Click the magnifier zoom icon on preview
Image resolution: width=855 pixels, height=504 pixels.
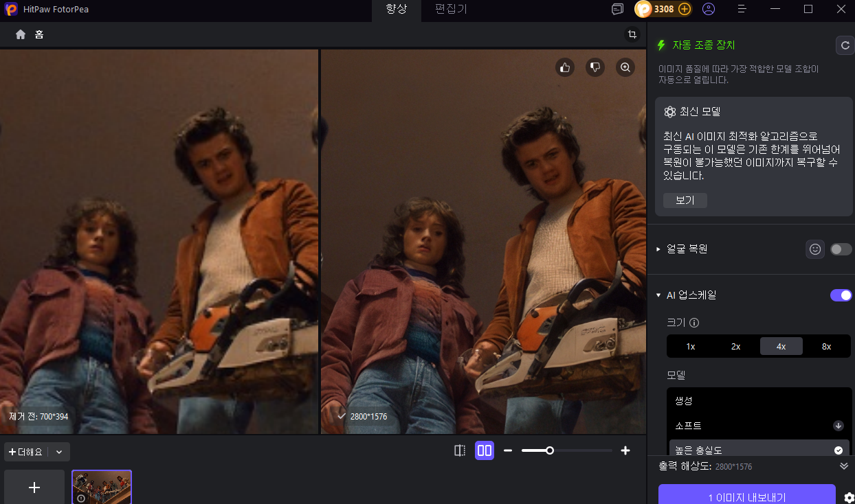pyautogui.click(x=625, y=67)
